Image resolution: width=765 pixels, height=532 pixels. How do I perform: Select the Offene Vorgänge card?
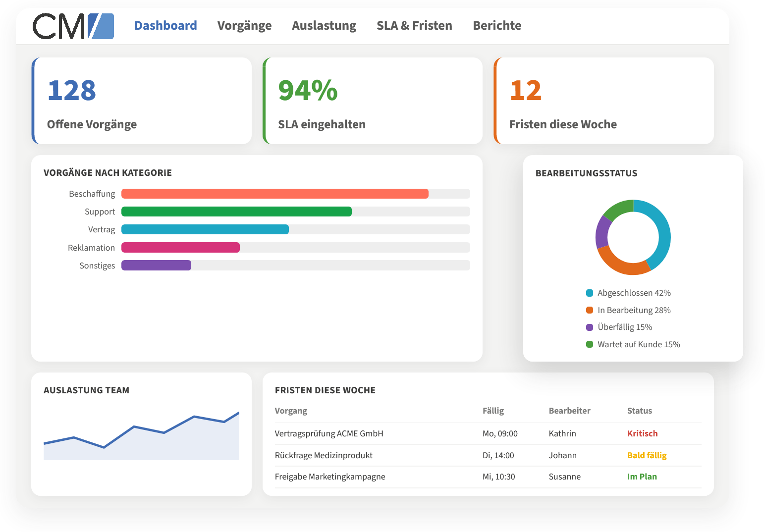(x=142, y=101)
